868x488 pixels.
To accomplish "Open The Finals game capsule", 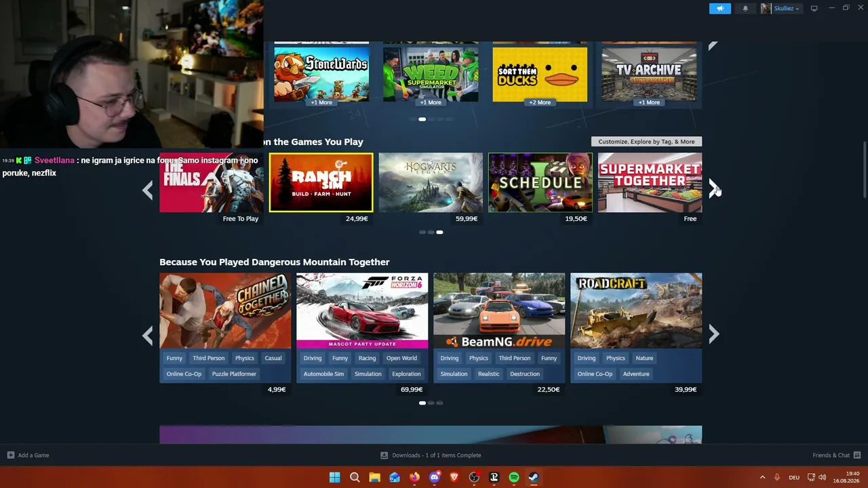I will 212,182.
